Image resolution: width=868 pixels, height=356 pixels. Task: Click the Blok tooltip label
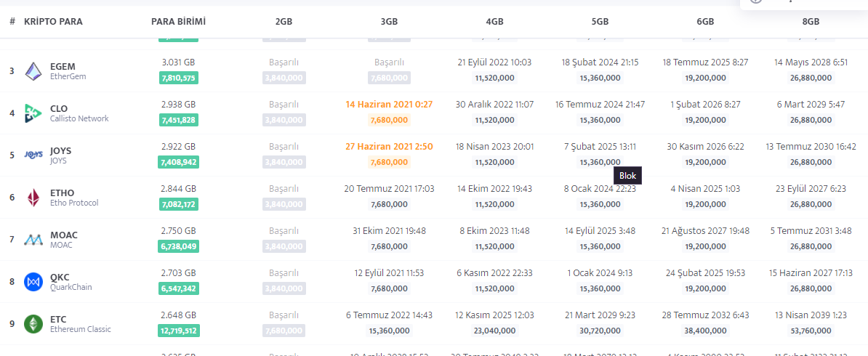click(x=627, y=175)
